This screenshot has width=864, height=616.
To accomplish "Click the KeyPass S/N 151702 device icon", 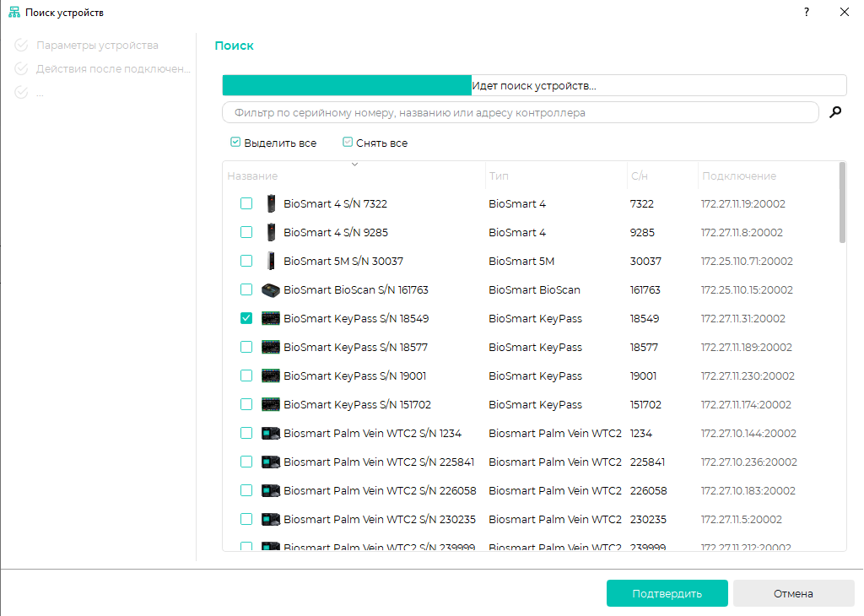I will click(x=271, y=404).
